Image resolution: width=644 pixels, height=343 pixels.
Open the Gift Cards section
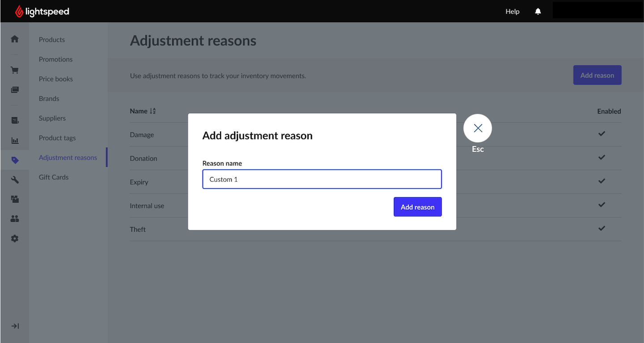[x=53, y=177]
